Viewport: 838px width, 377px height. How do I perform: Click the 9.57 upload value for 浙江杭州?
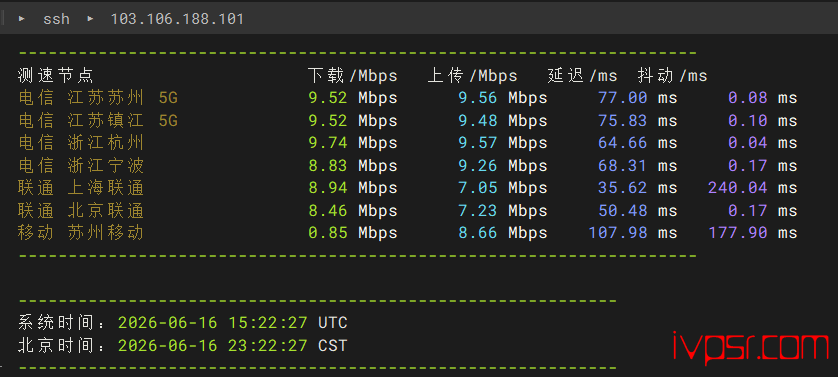pyautogui.click(x=478, y=143)
